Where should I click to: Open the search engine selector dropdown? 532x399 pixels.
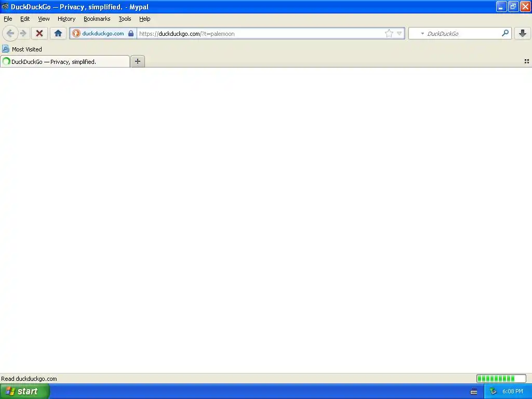422,34
